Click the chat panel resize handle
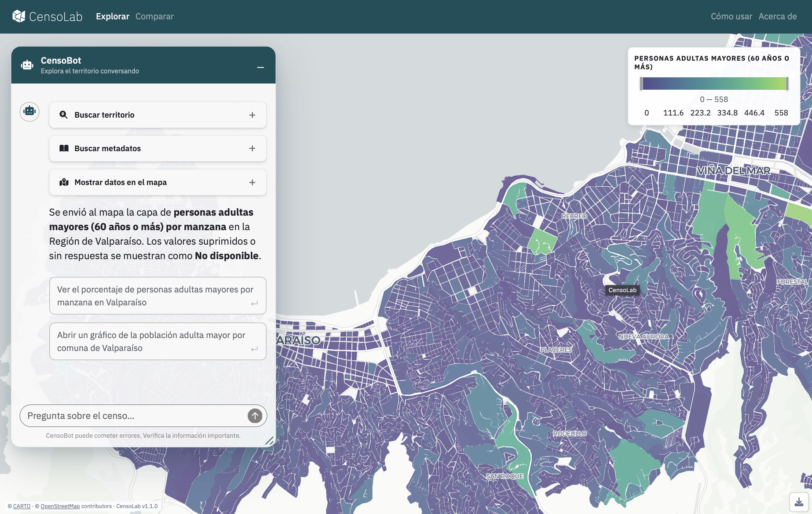 click(269, 440)
